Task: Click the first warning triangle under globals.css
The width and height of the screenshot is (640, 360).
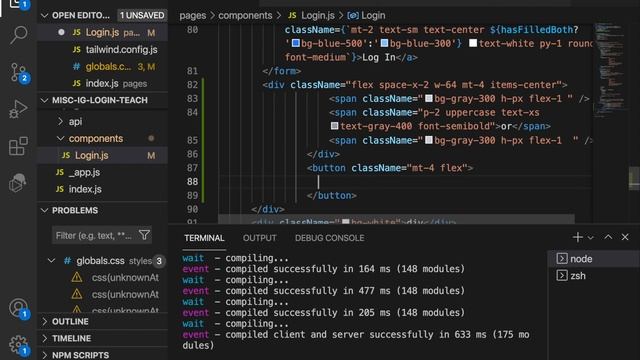Action: 77,278
